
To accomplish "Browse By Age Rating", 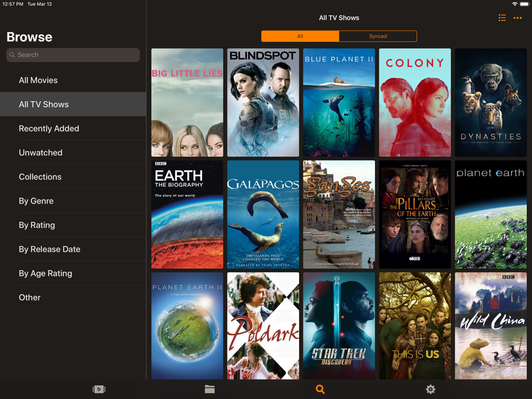I will (73, 273).
